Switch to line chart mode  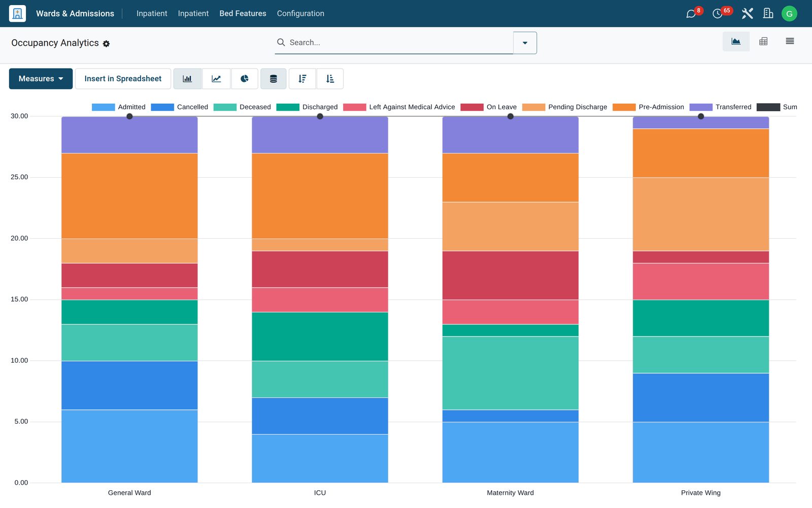tap(216, 79)
